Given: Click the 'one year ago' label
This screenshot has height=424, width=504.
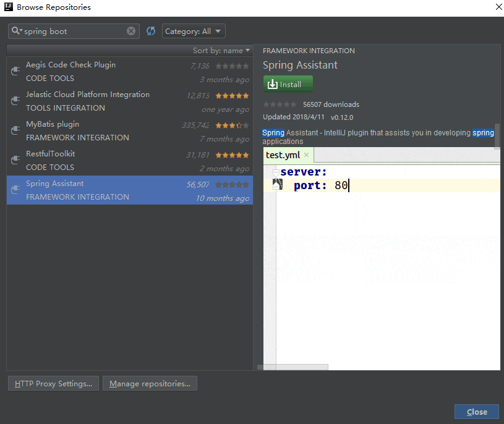Looking at the screenshot, I should coord(225,109).
